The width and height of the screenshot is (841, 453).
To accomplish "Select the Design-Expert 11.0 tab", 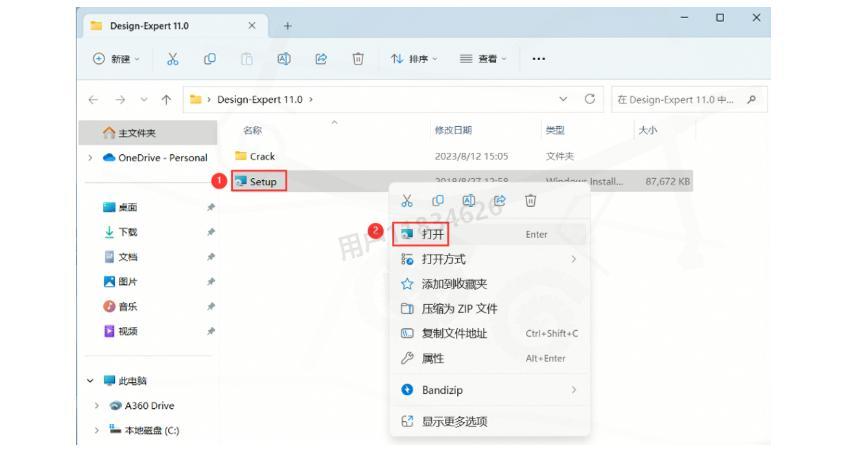I will pos(175,26).
